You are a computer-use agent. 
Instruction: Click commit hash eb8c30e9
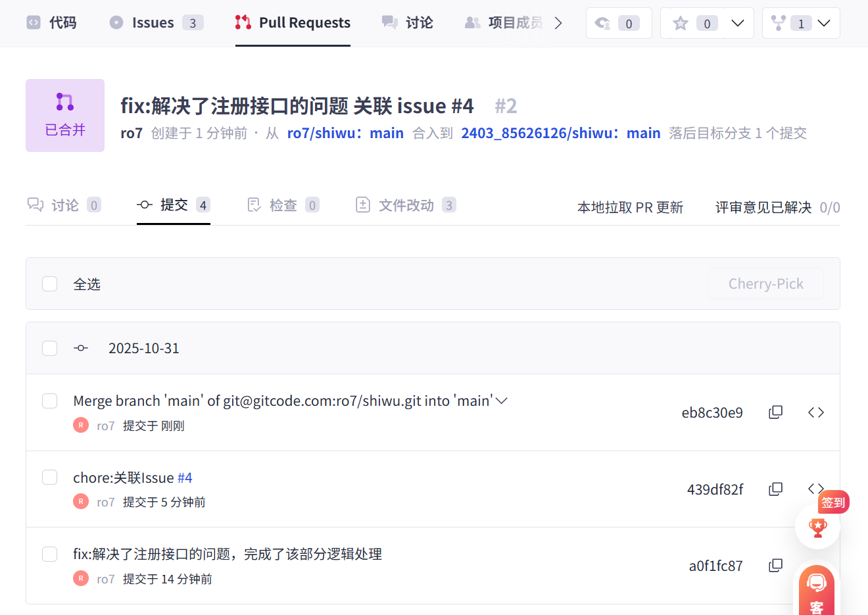[x=712, y=412]
